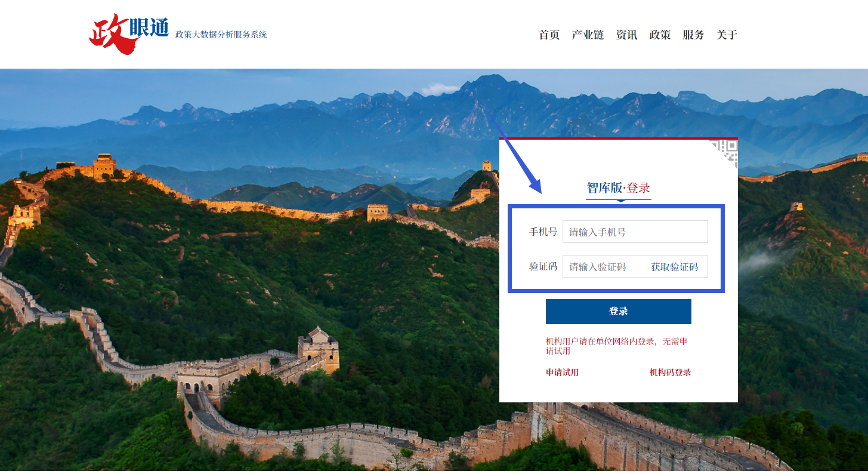Viewport: 868px width, 474px height.
Task: Go to the 资讯 section
Action: tap(626, 35)
